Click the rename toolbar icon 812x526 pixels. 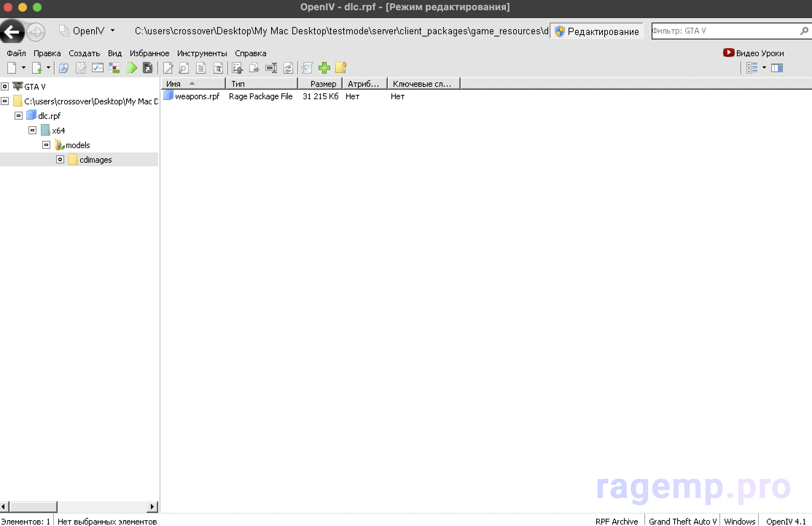coord(271,68)
